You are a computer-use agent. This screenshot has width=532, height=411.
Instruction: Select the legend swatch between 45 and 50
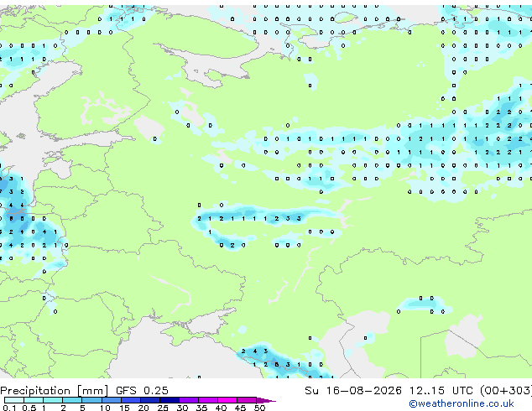click(247, 400)
